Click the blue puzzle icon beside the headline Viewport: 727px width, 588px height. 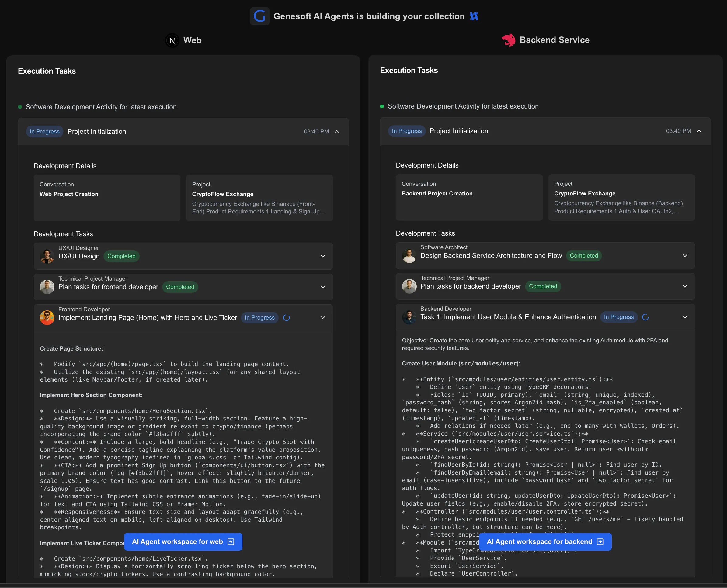coord(474,16)
